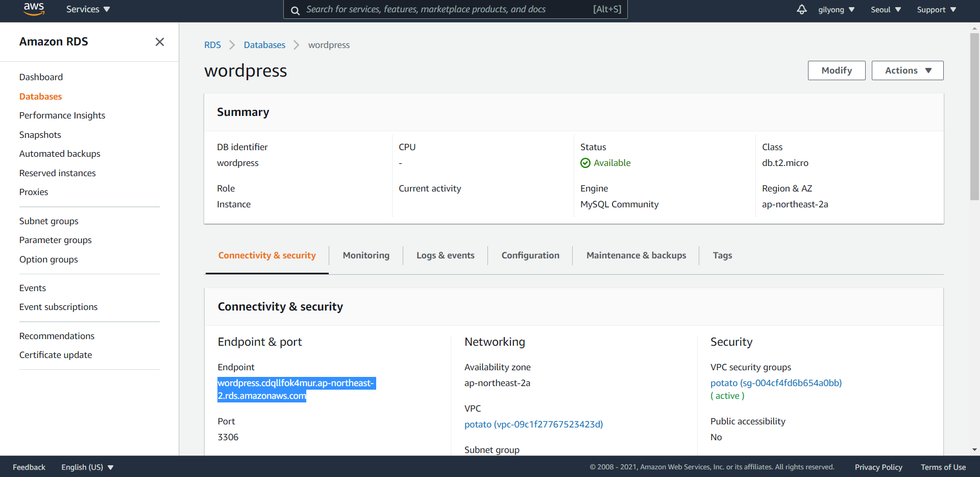
Task: Open the gilyong account menu
Action: 836,10
